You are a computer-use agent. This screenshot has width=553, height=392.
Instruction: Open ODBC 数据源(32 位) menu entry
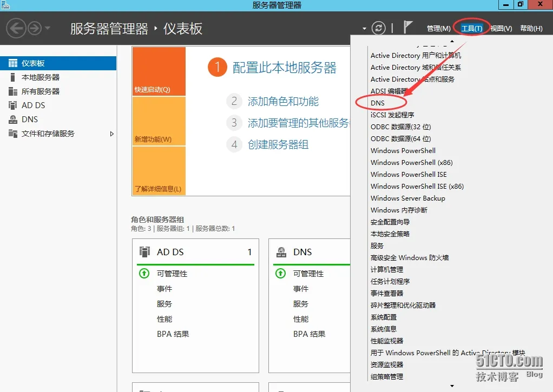tap(400, 127)
